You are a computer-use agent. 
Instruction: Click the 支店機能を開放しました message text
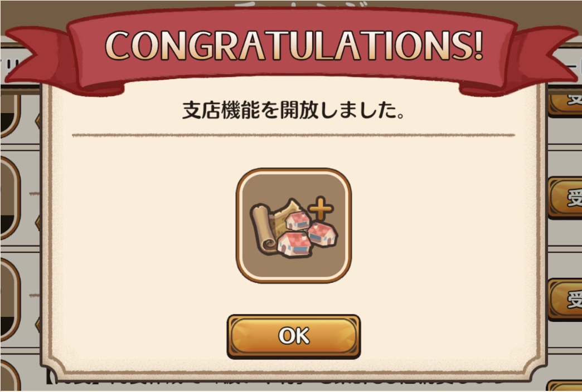pos(293,110)
